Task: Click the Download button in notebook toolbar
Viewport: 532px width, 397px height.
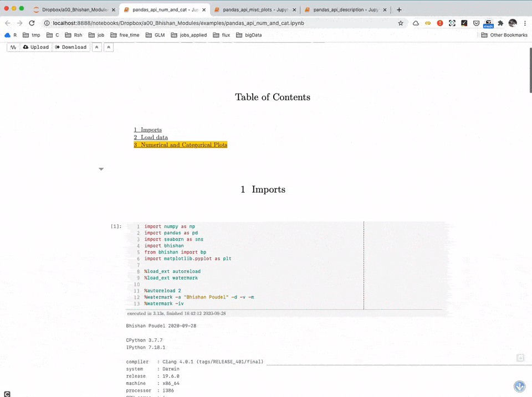Action: tap(71, 47)
